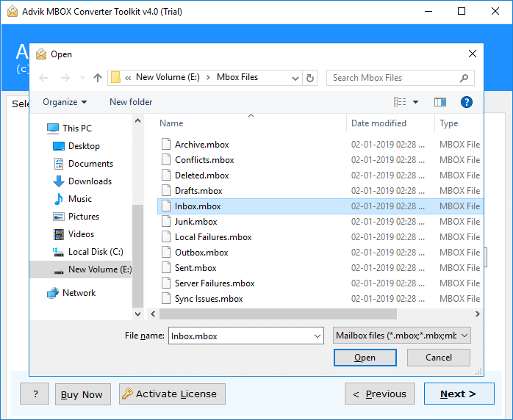Select New Volume (E:) drive

(81, 269)
